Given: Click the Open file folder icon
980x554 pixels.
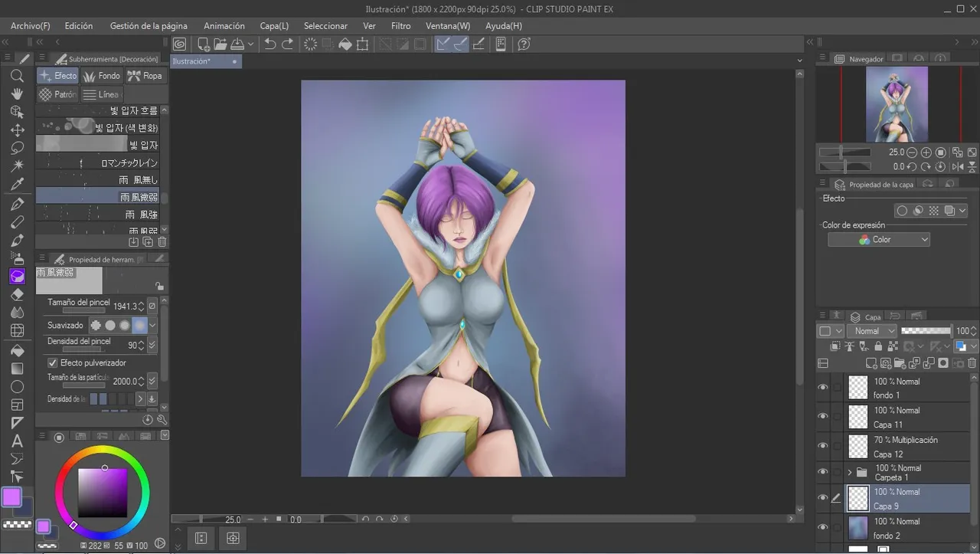Looking at the screenshot, I should pyautogui.click(x=220, y=44).
